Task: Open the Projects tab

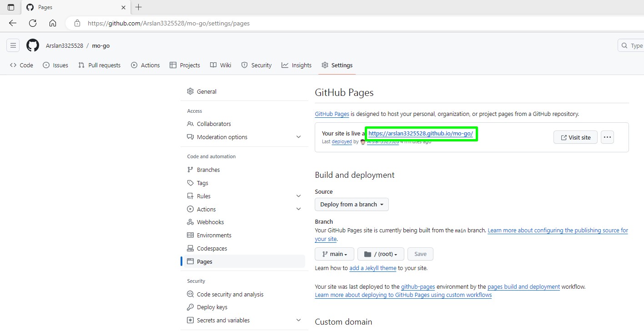Action: pos(185,65)
